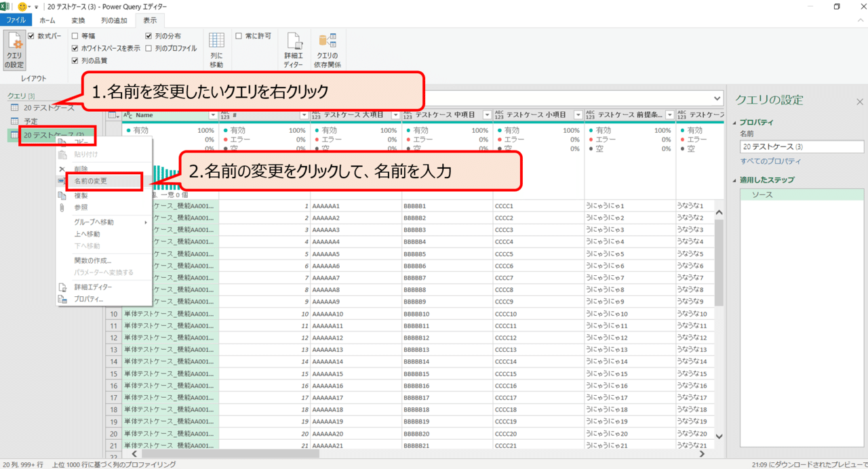868x469 pixels.
Task: Select row number 17 header
Action: tap(113, 397)
